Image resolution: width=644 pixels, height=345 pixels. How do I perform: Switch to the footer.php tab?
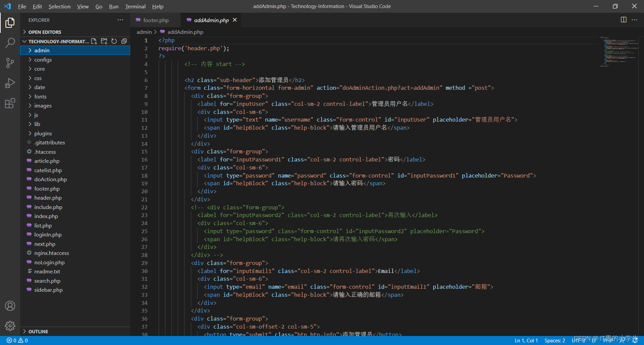point(156,20)
